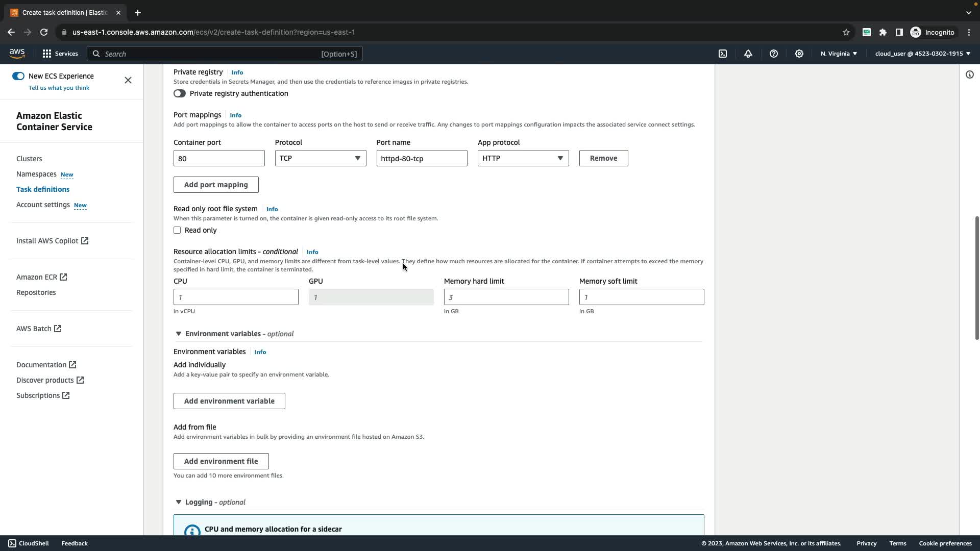Check the Read only checkbox

tap(177, 230)
